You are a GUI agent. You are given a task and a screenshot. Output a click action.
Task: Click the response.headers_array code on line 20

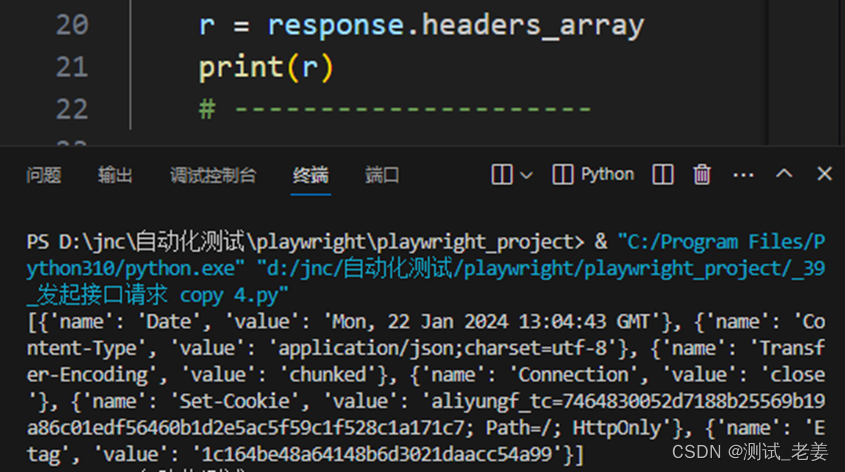click(456, 25)
